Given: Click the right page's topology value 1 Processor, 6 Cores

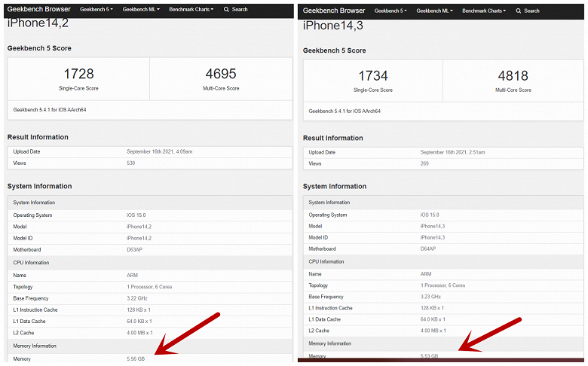Looking at the screenshot, I should click(443, 285).
